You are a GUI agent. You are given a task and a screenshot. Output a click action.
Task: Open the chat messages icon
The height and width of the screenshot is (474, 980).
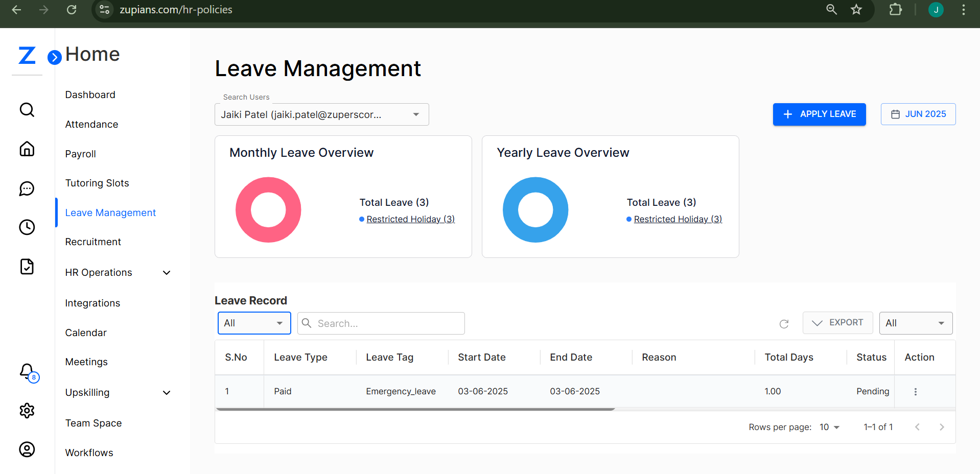27,188
